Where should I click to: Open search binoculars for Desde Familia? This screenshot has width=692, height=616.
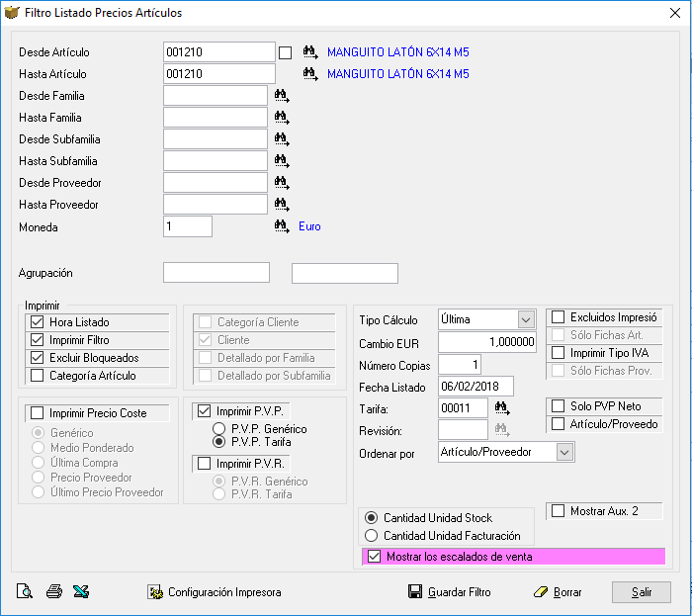pyautogui.click(x=282, y=96)
